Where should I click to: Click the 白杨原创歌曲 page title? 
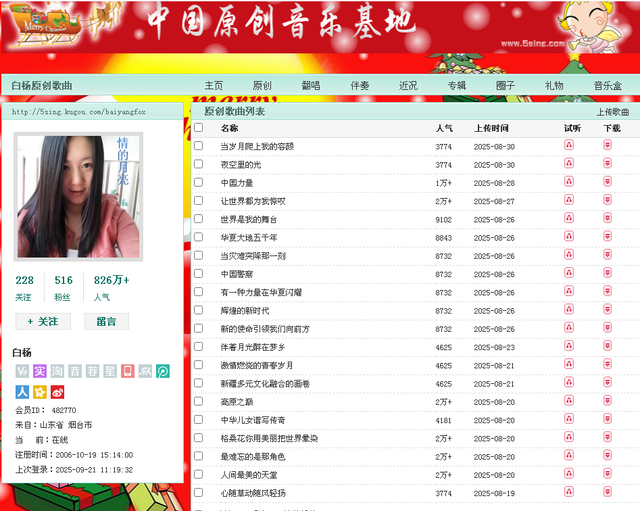click(x=42, y=85)
